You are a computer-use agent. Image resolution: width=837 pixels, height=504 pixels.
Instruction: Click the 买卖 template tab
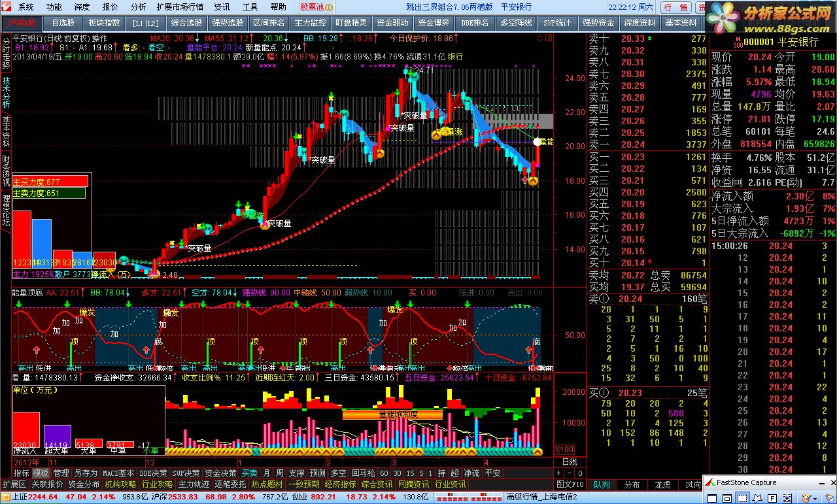(249, 473)
